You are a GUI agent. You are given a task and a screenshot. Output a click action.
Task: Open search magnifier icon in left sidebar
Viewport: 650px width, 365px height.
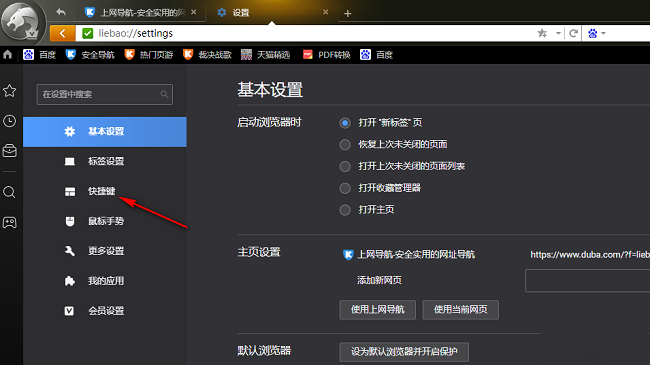(10, 192)
